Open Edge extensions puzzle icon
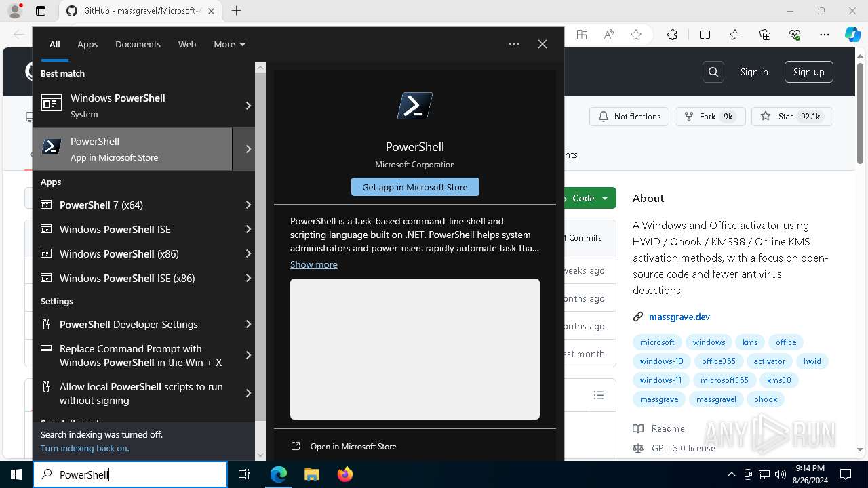This screenshot has height=488, width=868. (x=672, y=35)
